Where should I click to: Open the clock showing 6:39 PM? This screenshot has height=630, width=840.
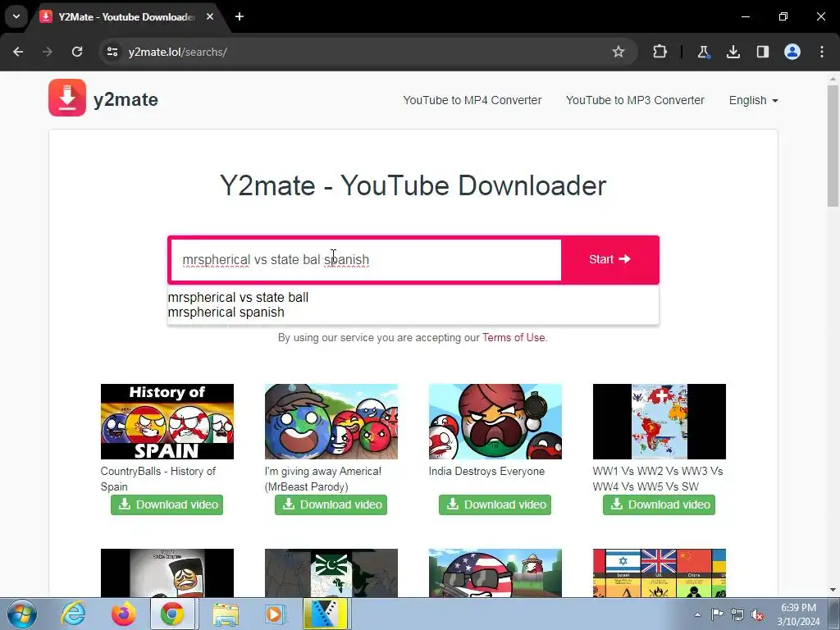point(798,614)
